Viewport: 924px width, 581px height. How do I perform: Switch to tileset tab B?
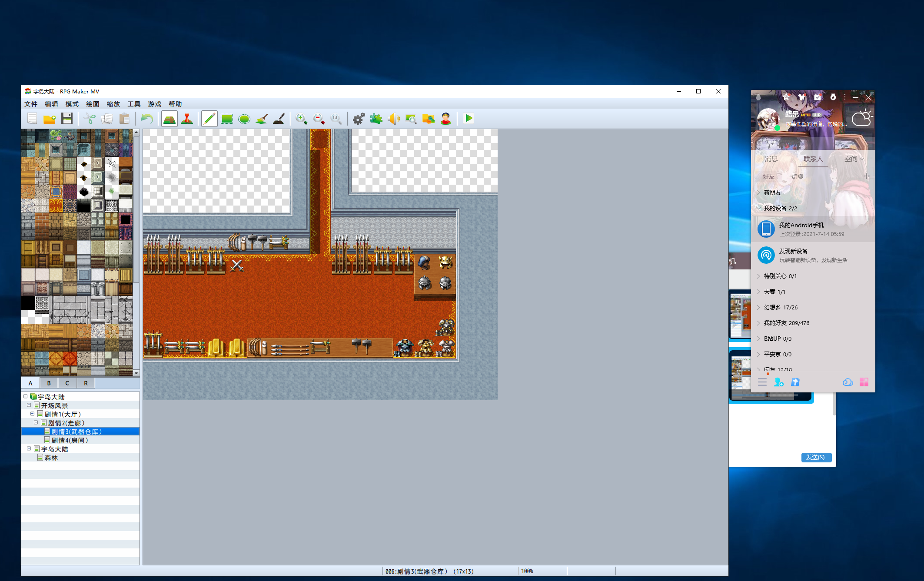[x=49, y=383]
